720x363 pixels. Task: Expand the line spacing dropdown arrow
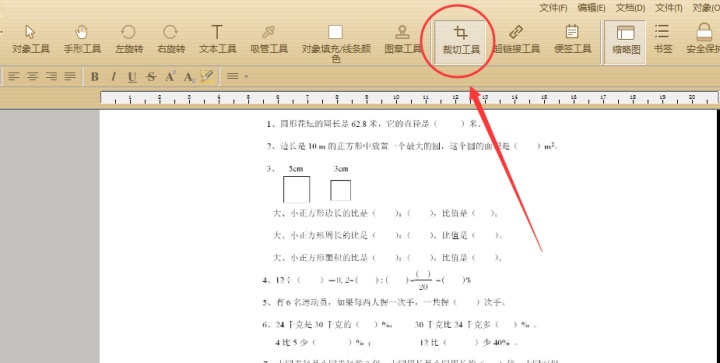click(247, 76)
